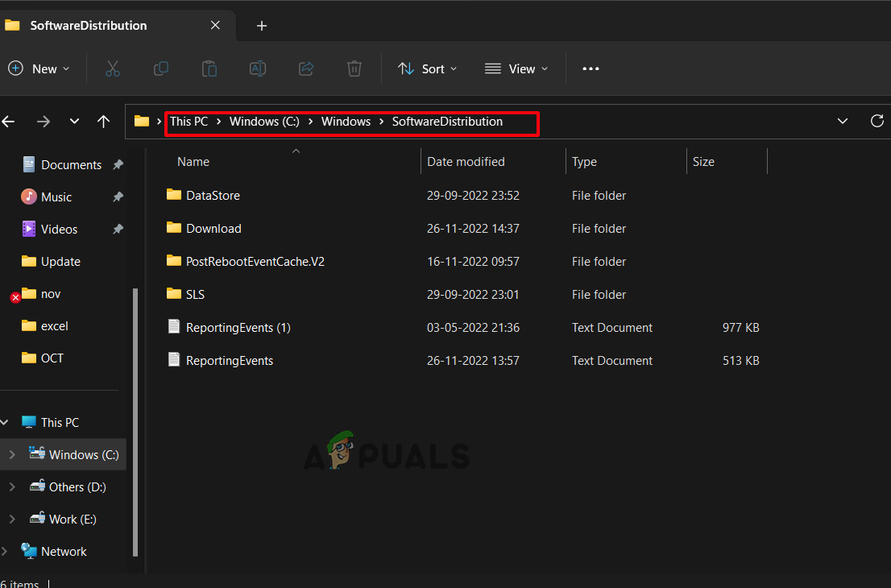Go back with the left arrow
Screen dimensions: 891x588
coord(9,121)
